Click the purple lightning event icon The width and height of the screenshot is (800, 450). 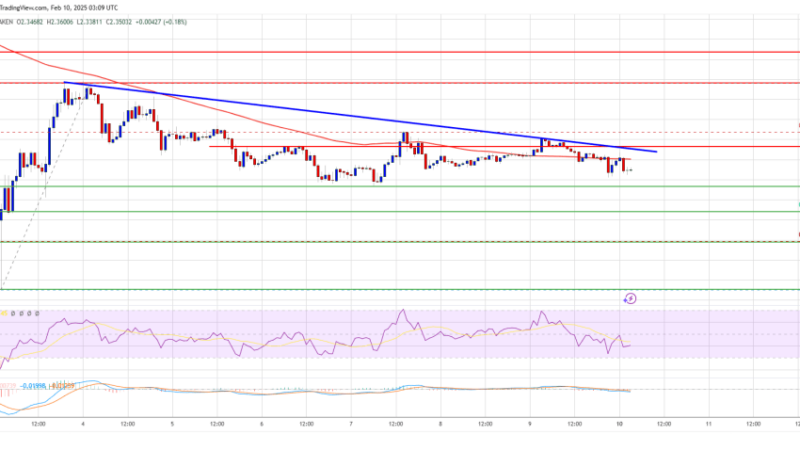pyautogui.click(x=630, y=298)
